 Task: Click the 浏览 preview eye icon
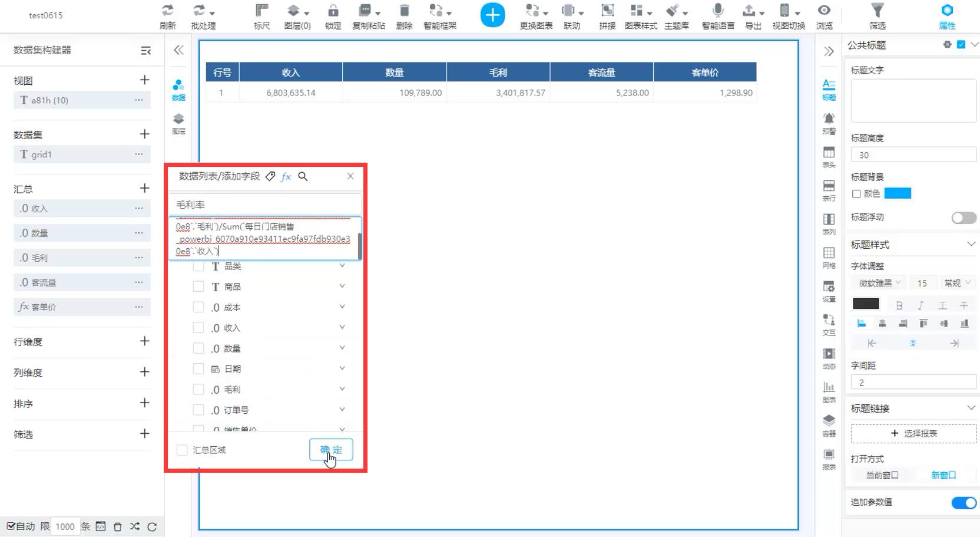click(x=824, y=11)
